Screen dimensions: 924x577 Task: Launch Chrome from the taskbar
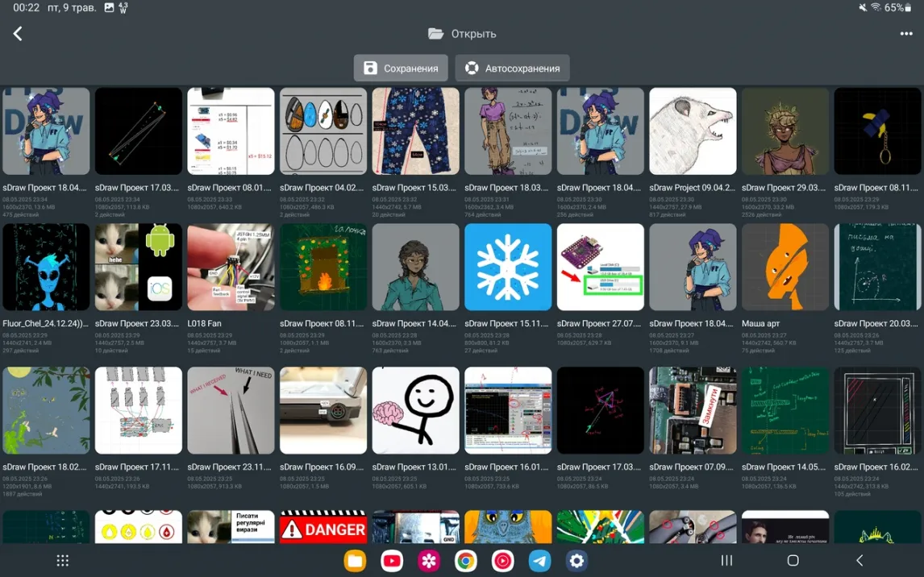(466, 560)
